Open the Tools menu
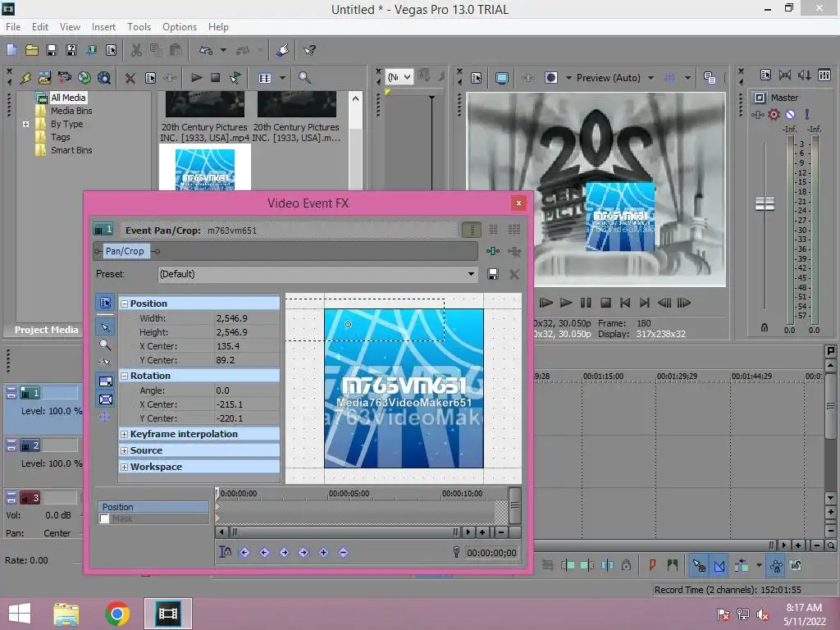 point(139,27)
